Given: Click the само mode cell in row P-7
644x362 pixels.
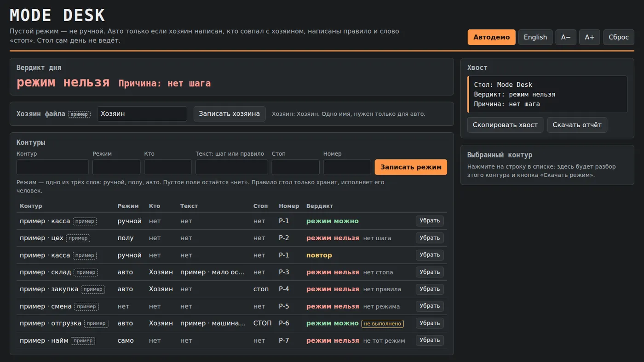Looking at the screenshot, I should [x=126, y=340].
